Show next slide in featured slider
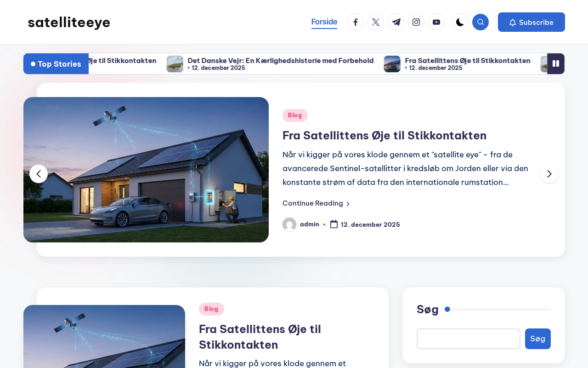This screenshot has height=368, width=588. pyautogui.click(x=549, y=174)
